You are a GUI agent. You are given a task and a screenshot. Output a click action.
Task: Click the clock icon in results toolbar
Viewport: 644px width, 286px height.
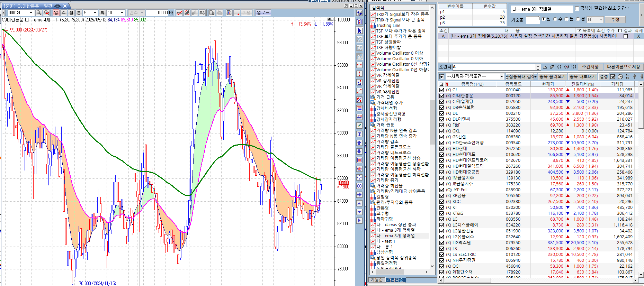tap(620, 76)
